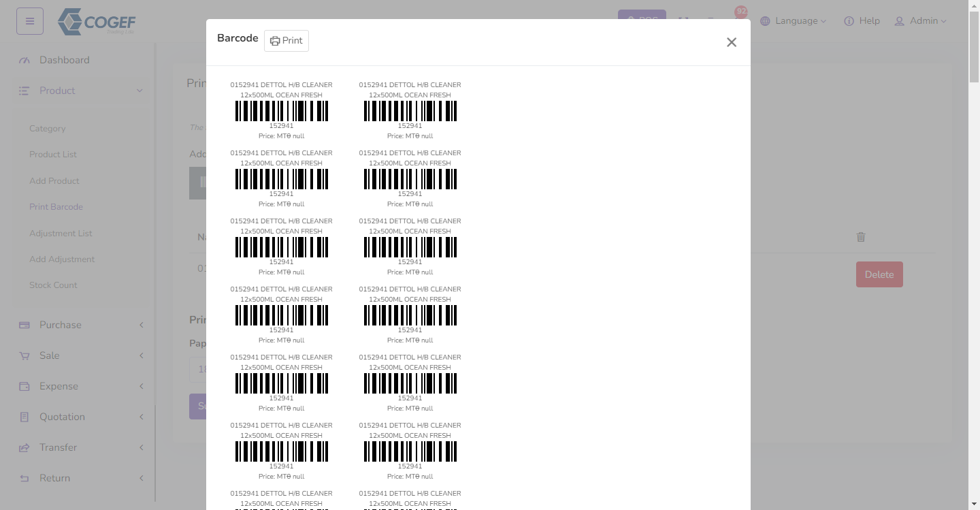Open the Product List submenu item

(x=53, y=155)
